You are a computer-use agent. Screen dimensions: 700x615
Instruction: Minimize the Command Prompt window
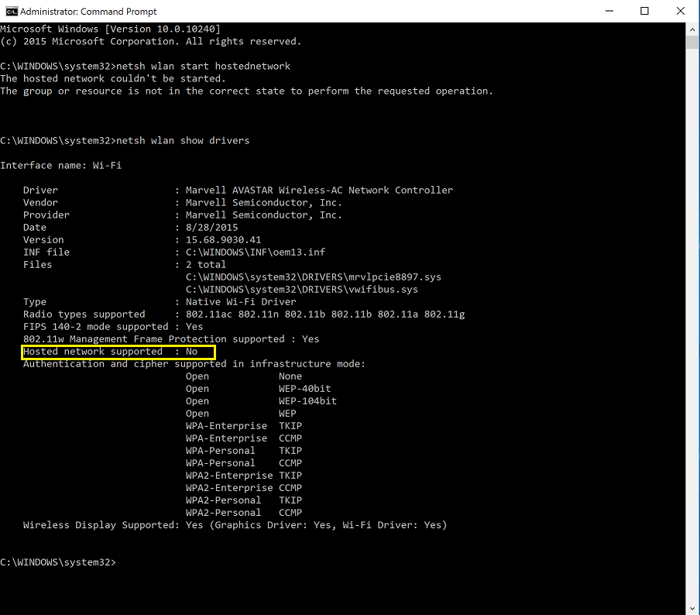click(x=609, y=11)
